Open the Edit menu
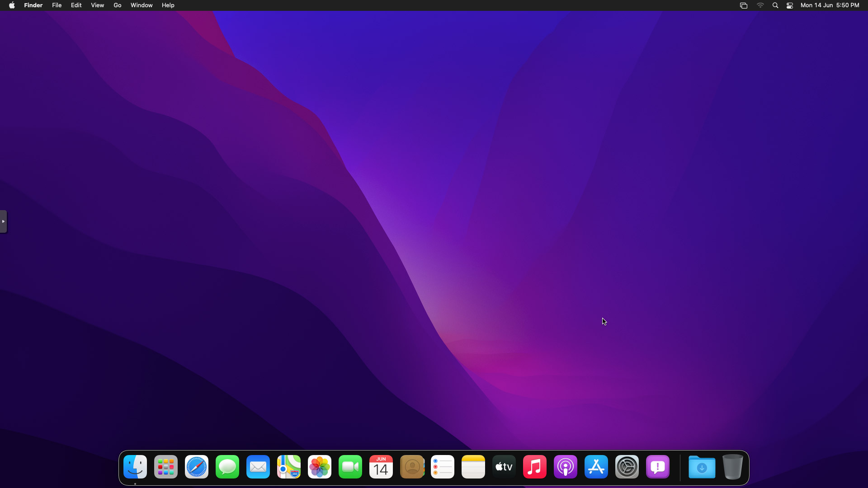The image size is (868, 488). click(x=76, y=5)
